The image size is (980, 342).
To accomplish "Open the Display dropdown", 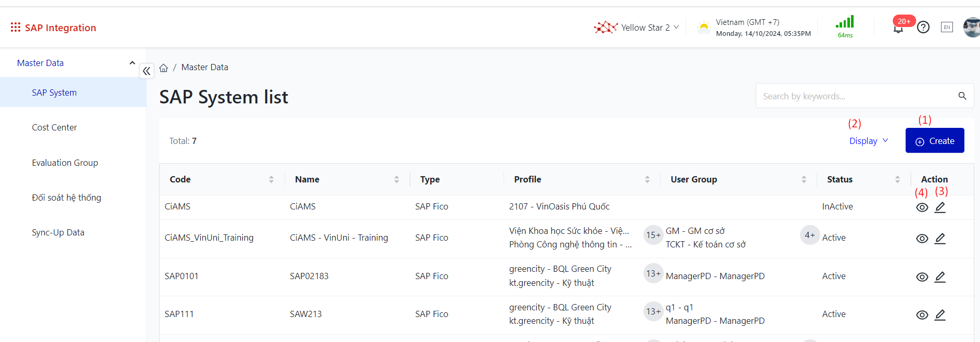I will (x=868, y=141).
